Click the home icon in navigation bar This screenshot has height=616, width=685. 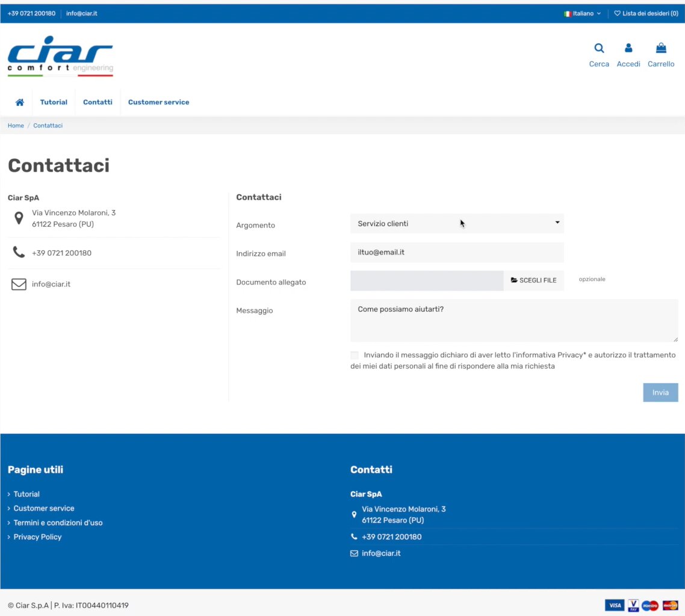(20, 102)
